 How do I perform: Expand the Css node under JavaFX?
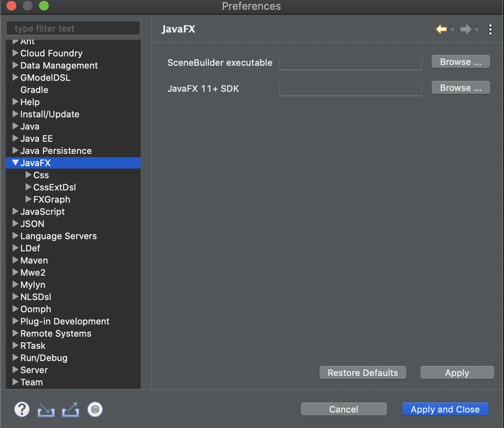(28, 175)
